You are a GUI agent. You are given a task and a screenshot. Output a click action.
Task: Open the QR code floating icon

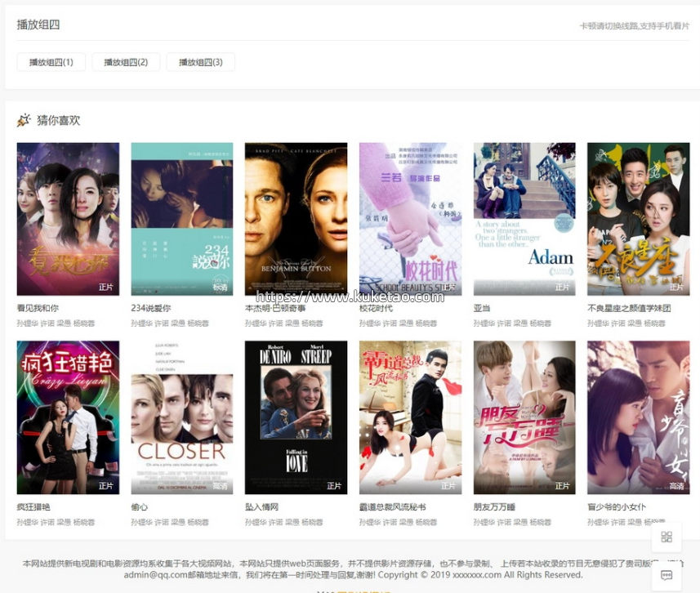(666, 537)
